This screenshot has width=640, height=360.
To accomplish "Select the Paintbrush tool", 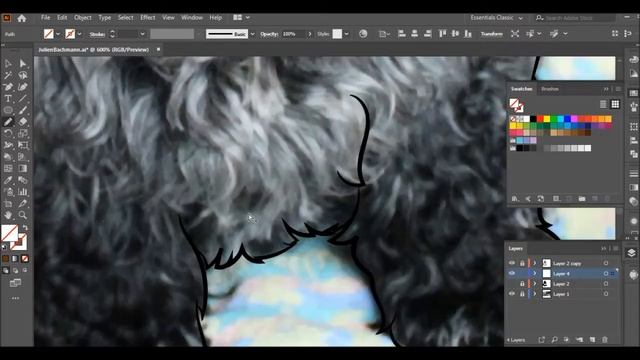I will [23, 110].
